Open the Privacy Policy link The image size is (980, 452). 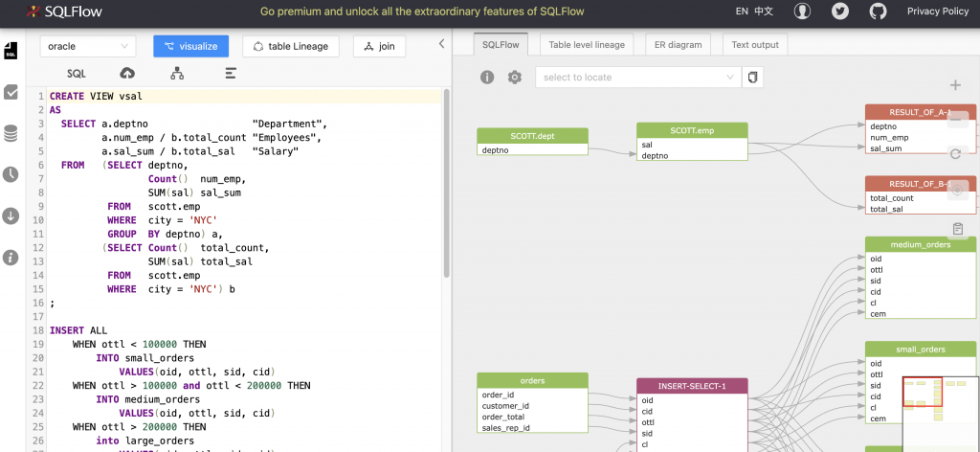938,11
